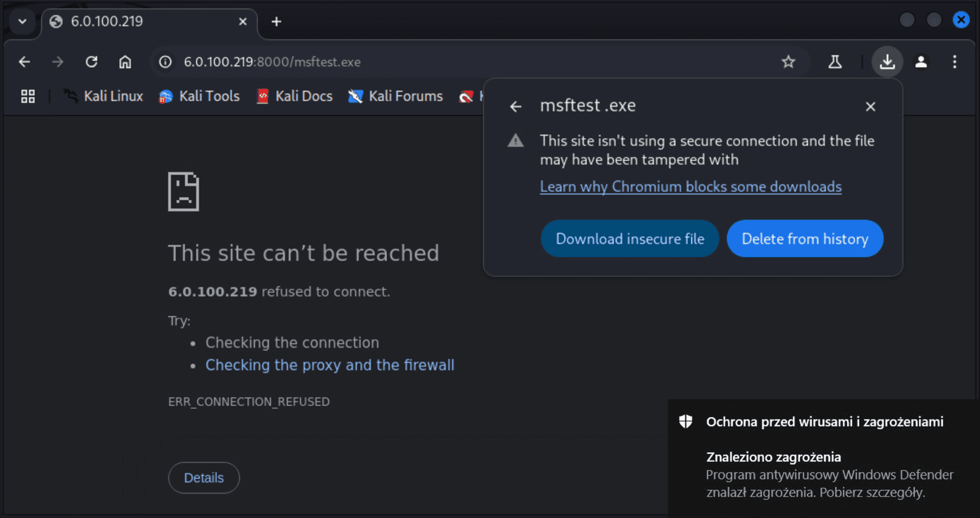Click the back navigation arrow
The image size is (980, 518).
pyautogui.click(x=24, y=62)
